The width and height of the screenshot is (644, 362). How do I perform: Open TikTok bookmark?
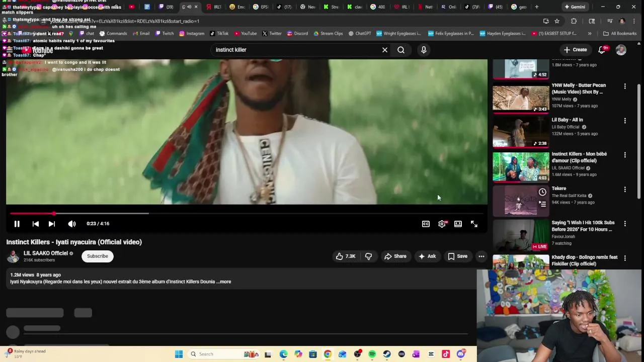[219, 34]
